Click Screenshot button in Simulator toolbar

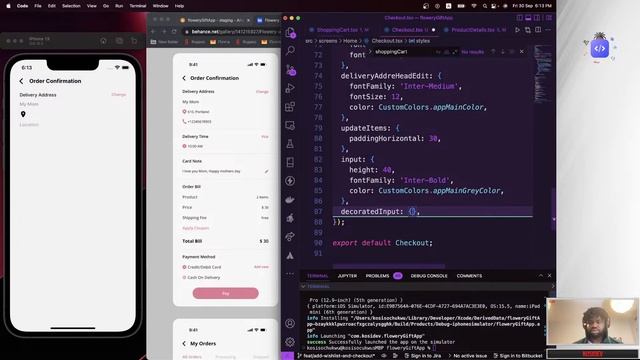(x=119, y=41)
